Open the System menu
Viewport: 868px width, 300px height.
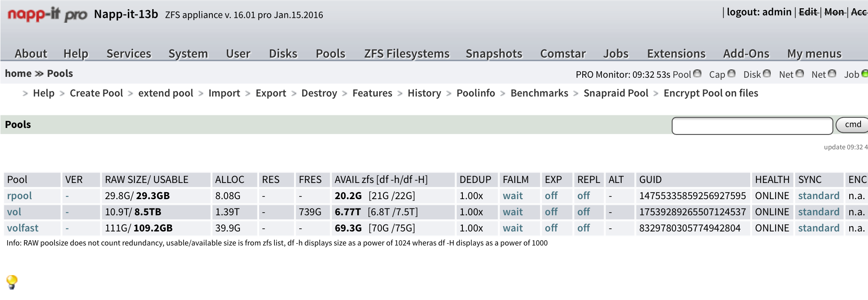tap(188, 53)
